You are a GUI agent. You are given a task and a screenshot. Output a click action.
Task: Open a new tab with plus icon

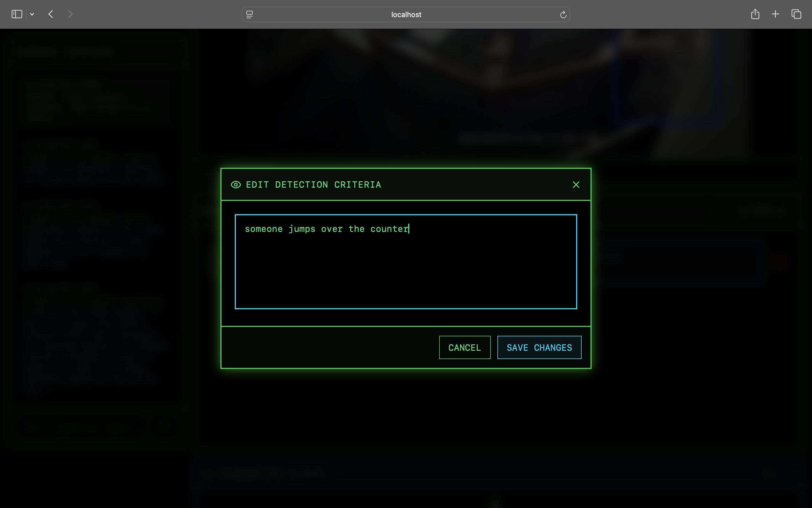[775, 14]
